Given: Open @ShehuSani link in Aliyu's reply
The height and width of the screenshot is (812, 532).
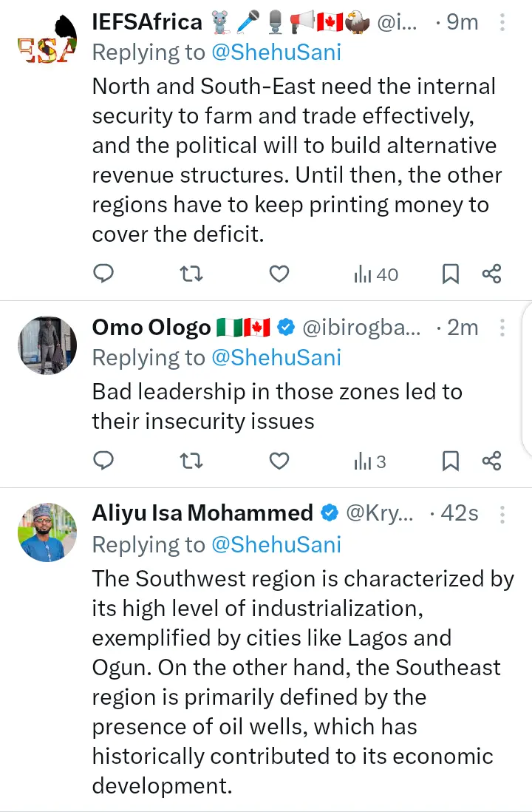Looking at the screenshot, I should click(x=276, y=544).
